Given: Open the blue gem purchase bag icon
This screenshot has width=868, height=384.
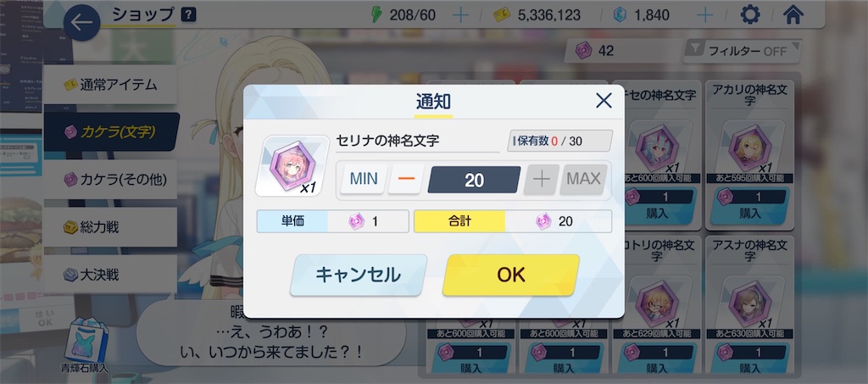Looking at the screenshot, I should pos(86,345).
